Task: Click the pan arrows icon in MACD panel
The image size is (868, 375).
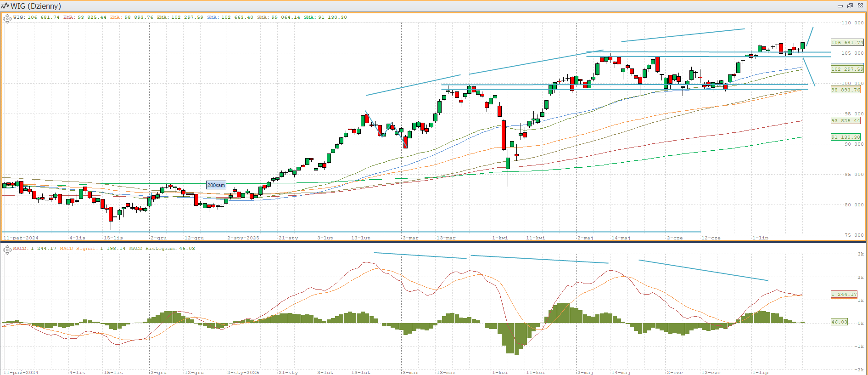Action: pyautogui.click(x=7, y=250)
